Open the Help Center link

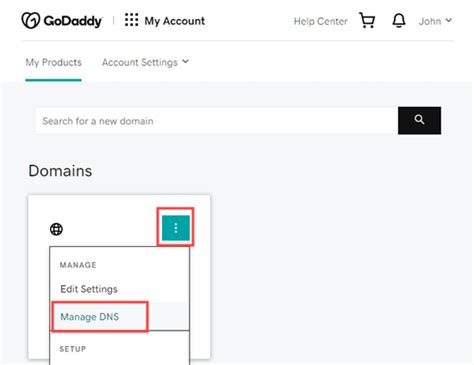[x=320, y=21]
